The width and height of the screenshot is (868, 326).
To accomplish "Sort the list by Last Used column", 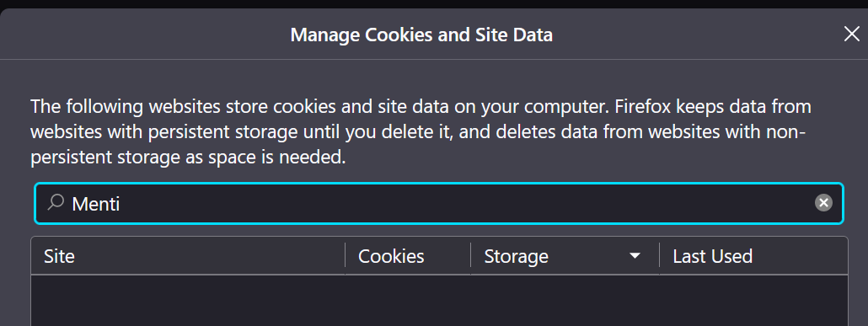I will (753, 256).
